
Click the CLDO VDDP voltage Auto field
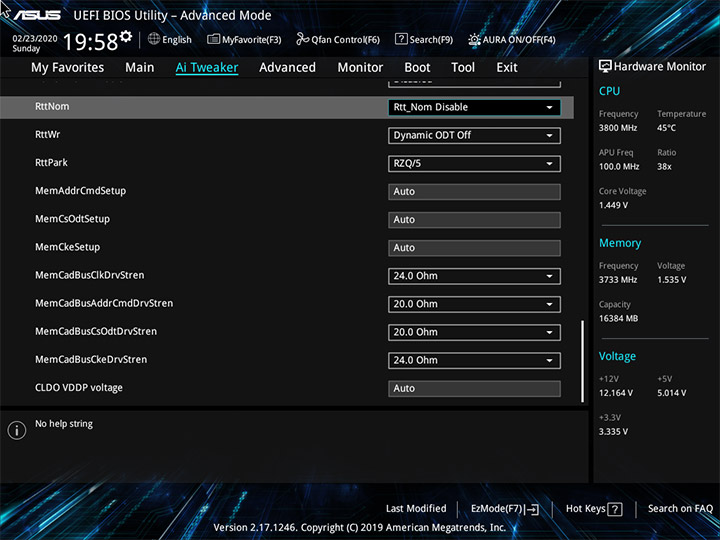click(x=474, y=388)
